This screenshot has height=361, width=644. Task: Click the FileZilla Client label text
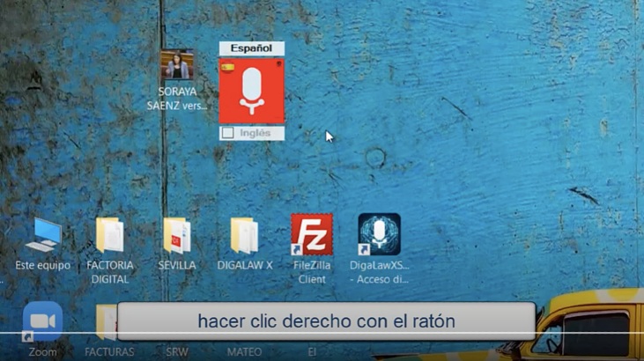tap(312, 272)
